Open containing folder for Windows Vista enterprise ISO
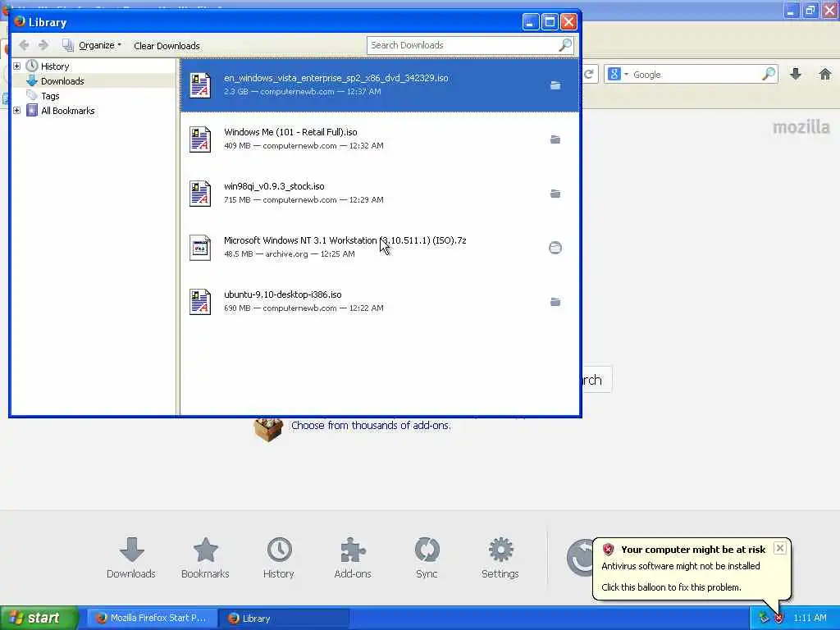The image size is (840, 630). coord(555,85)
